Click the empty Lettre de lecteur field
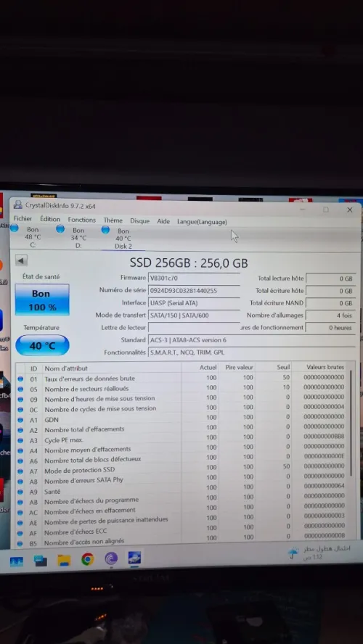Image resolution: width=363 pixels, height=644 pixels. coord(194,328)
